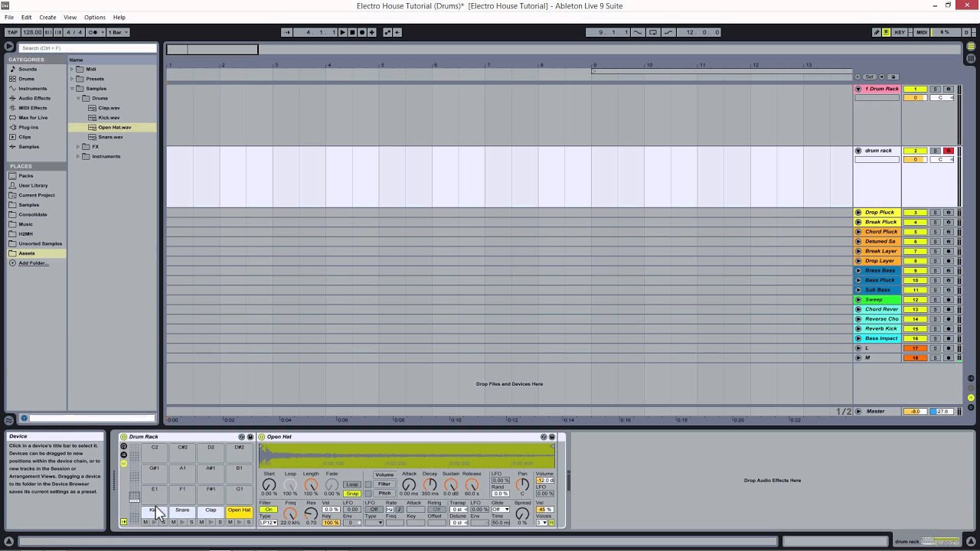Enable the Loop button in the sampler
Image resolution: width=980 pixels, height=551 pixels.
coord(352,484)
